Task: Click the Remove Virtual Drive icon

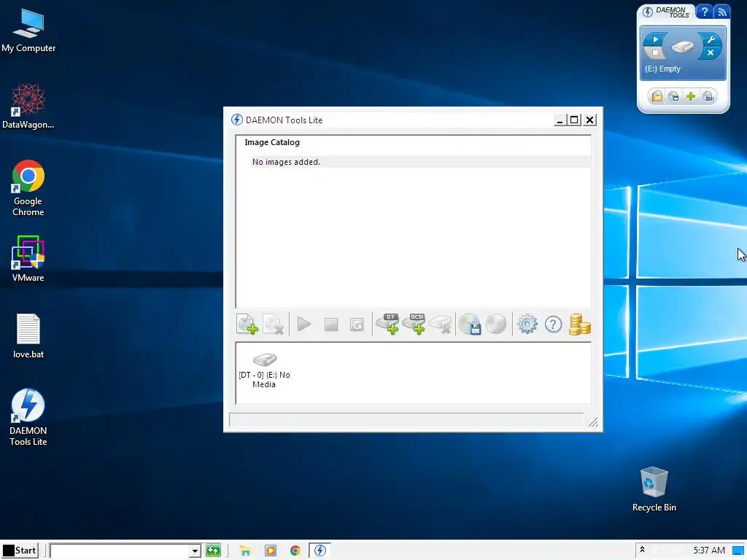Action: (x=440, y=324)
